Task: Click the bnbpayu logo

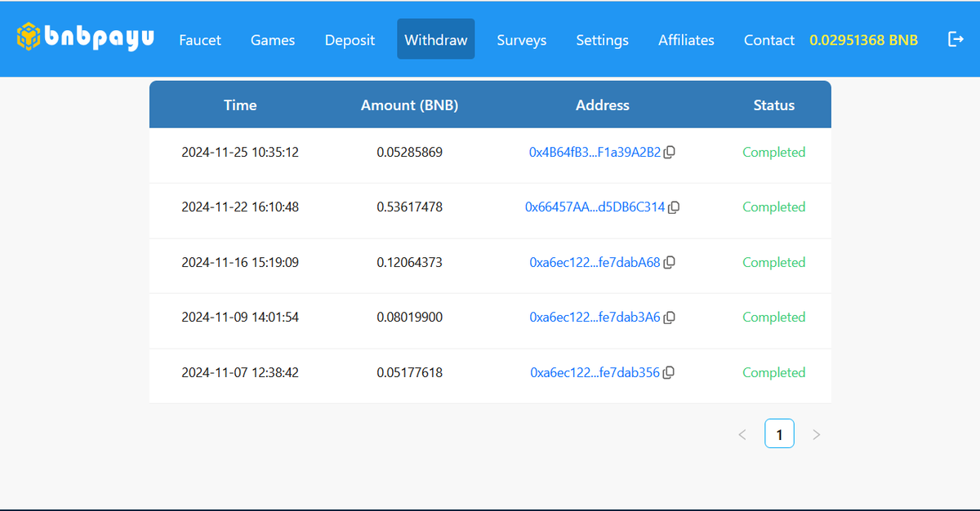Action: pos(86,38)
